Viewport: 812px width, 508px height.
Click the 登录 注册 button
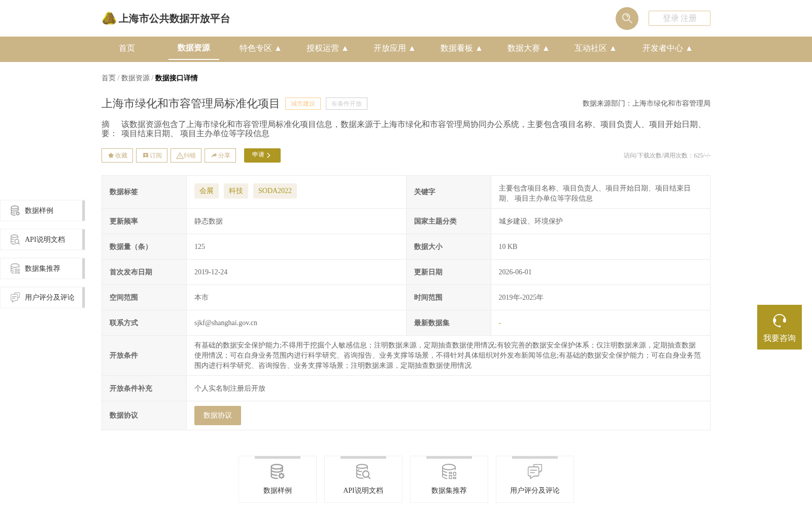coord(680,18)
